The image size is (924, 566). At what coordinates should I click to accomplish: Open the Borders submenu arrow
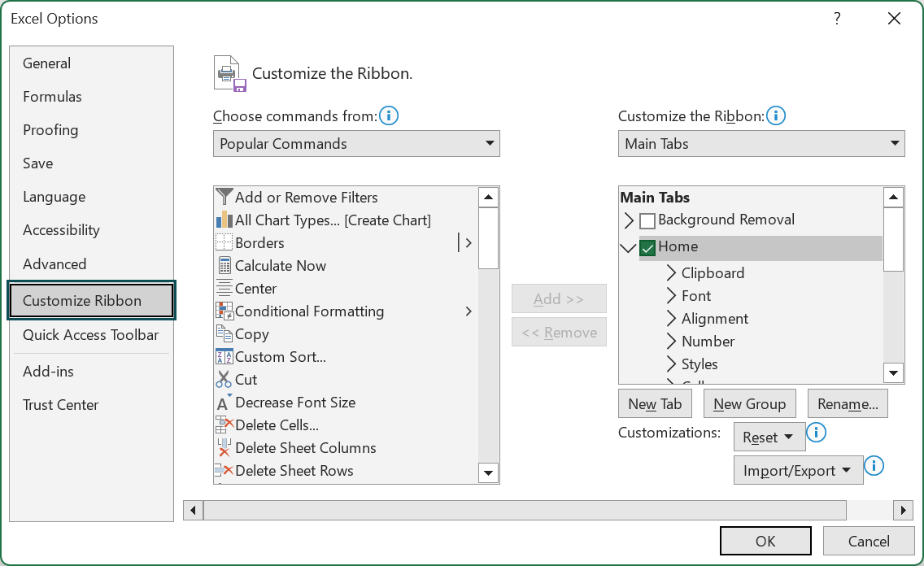469,242
